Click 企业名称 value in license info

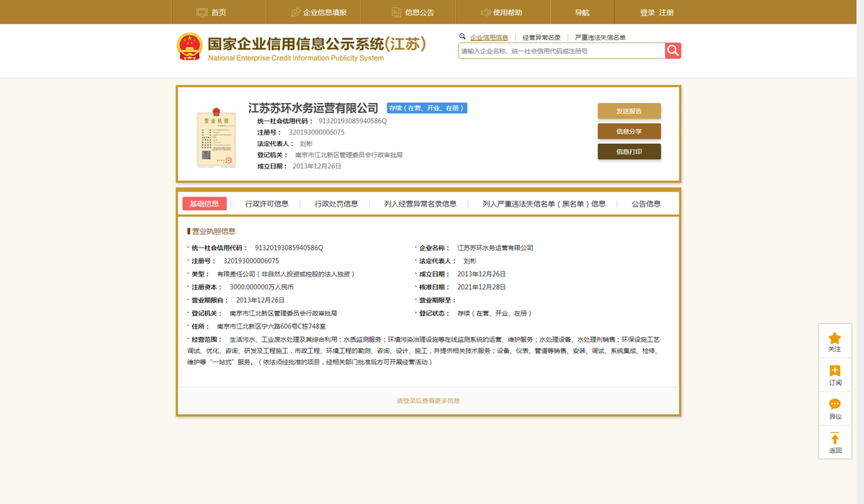point(495,248)
